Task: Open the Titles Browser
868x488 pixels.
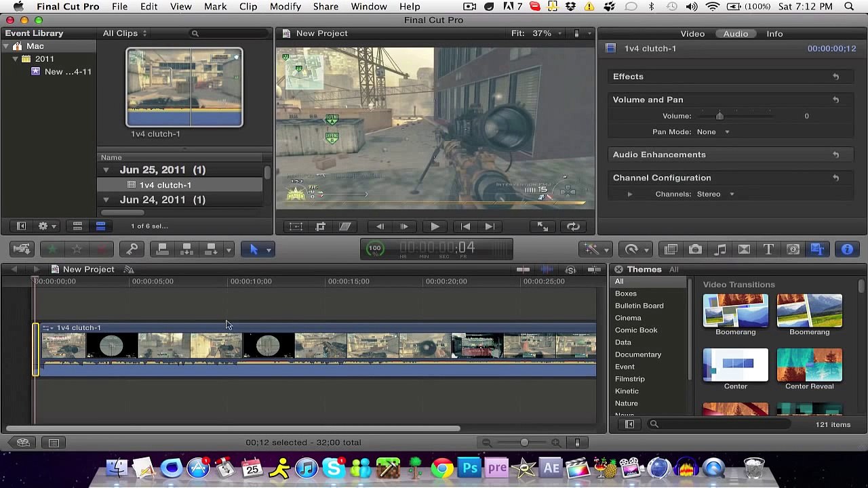Action: click(768, 249)
